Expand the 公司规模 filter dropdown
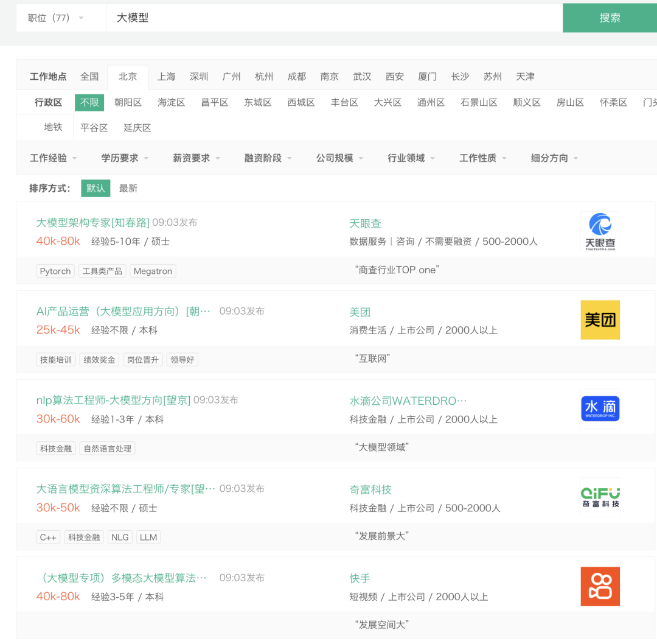Viewport: 657px width, 644px height. tap(340, 158)
